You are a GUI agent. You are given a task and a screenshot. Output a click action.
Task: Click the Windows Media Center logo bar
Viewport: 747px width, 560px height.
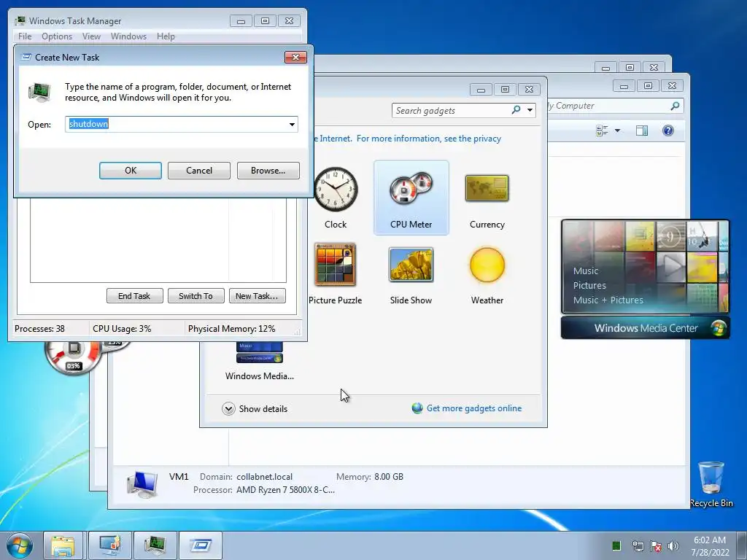click(x=645, y=328)
